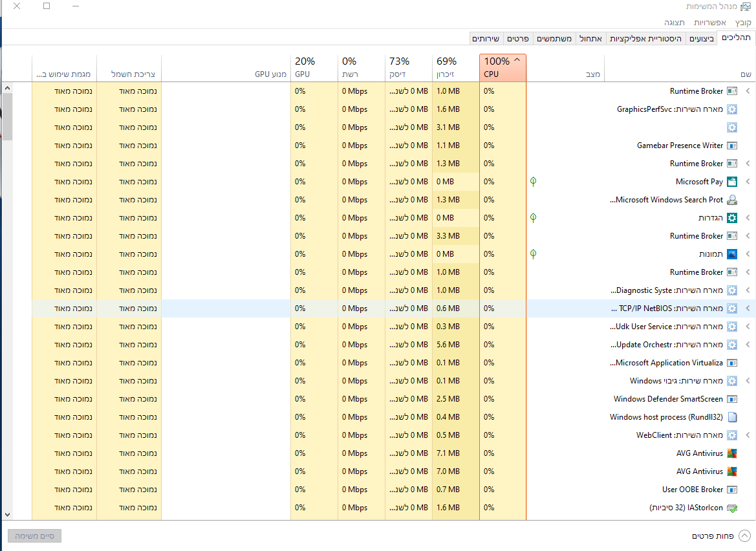Image resolution: width=756 pixels, height=551 pixels.
Task: Sort by the זיכרון memory column header
Action: 456,67
